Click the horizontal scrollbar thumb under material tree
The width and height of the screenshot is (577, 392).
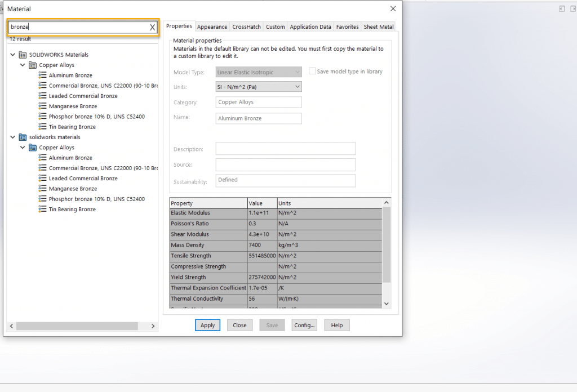click(77, 326)
